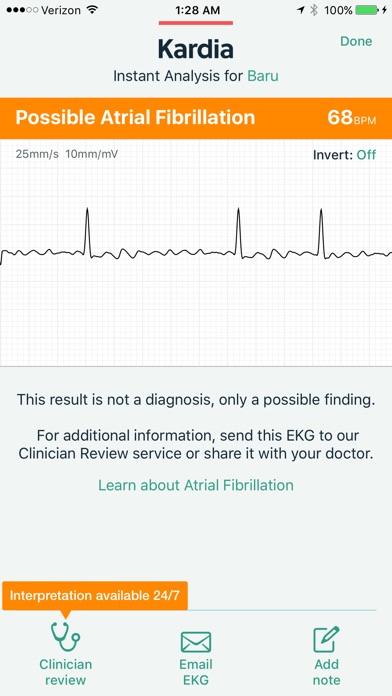
Task: Tap the 1:28 AM status bar clock
Action: click(196, 10)
